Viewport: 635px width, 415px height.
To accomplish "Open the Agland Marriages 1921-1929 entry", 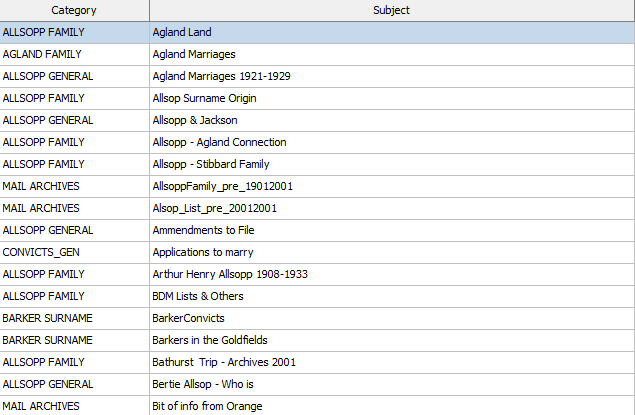I will tap(221, 76).
